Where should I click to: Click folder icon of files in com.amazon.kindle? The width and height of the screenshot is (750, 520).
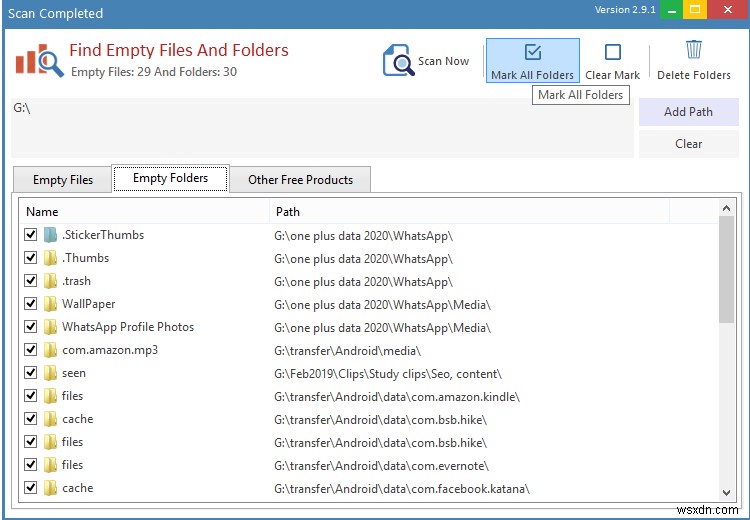pyautogui.click(x=50, y=396)
